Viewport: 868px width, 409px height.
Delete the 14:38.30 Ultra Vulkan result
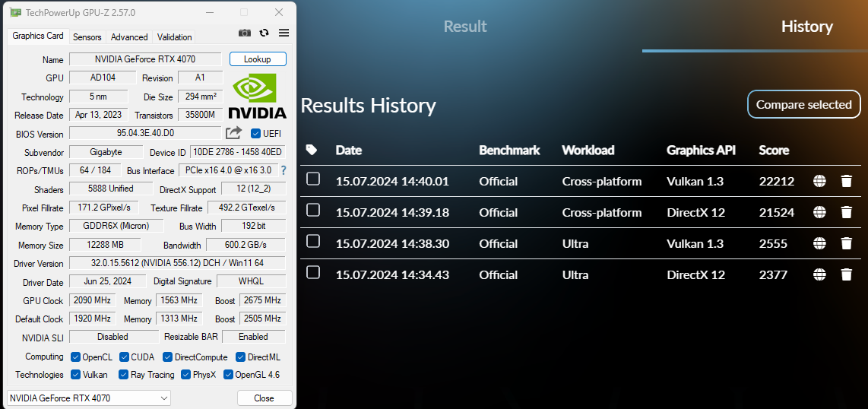[x=847, y=243]
